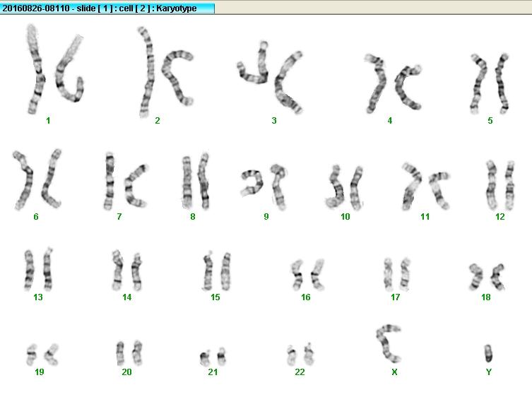Click the green label "3"

[274, 120]
